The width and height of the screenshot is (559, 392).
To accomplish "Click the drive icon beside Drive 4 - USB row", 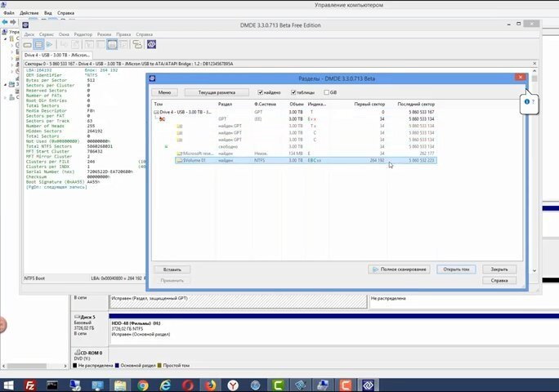I will (x=156, y=112).
